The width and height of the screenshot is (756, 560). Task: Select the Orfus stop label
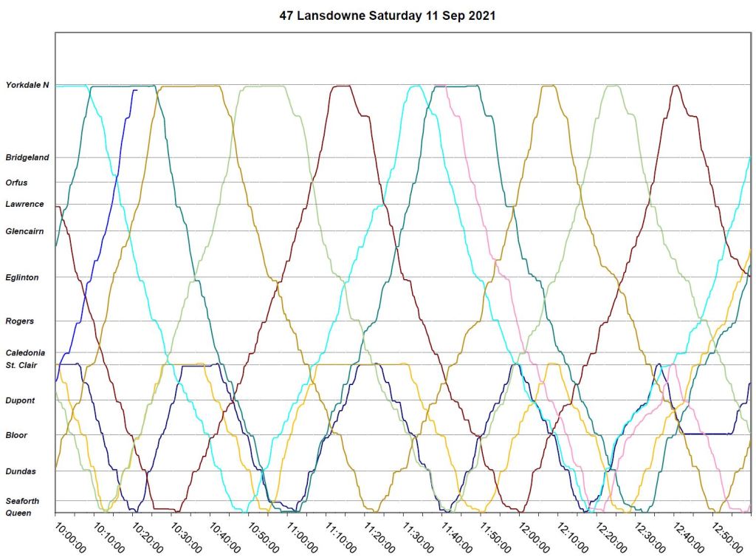(17, 182)
